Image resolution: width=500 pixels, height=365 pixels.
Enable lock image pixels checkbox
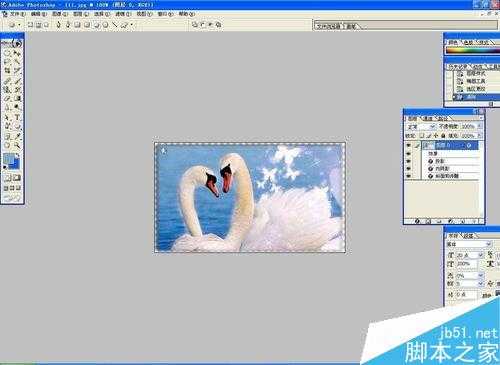[429, 136]
